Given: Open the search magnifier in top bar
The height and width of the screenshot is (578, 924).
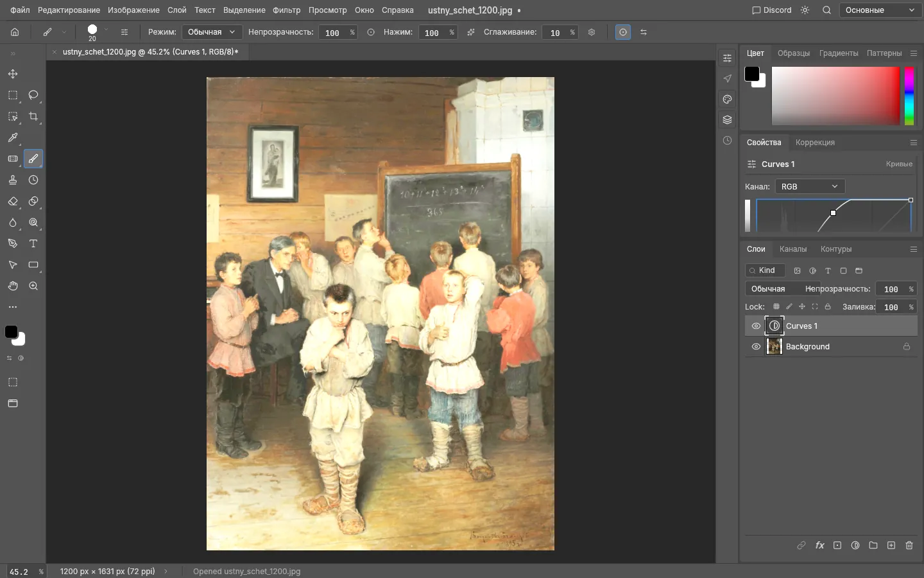Looking at the screenshot, I should tap(827, 10).
